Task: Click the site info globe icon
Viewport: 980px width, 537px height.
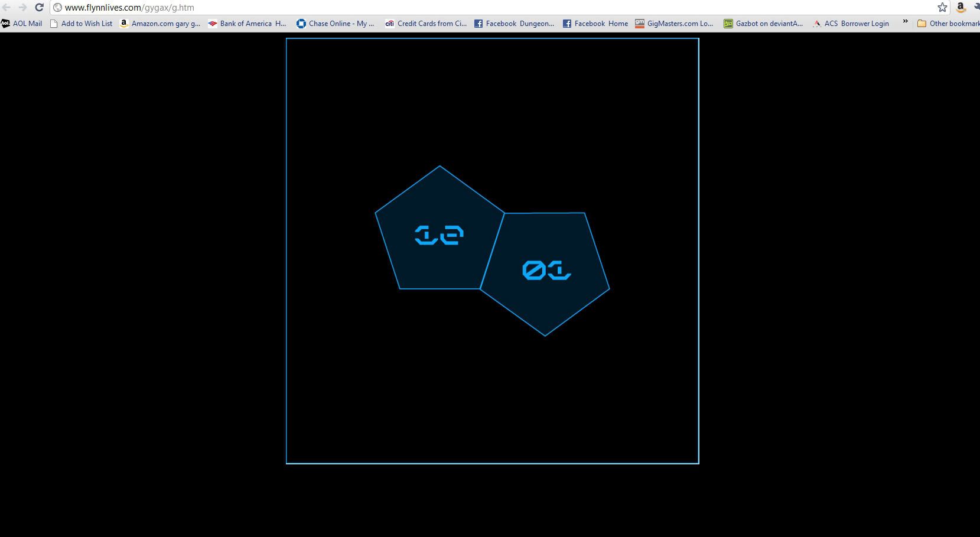Action: (x=58, y=8)
